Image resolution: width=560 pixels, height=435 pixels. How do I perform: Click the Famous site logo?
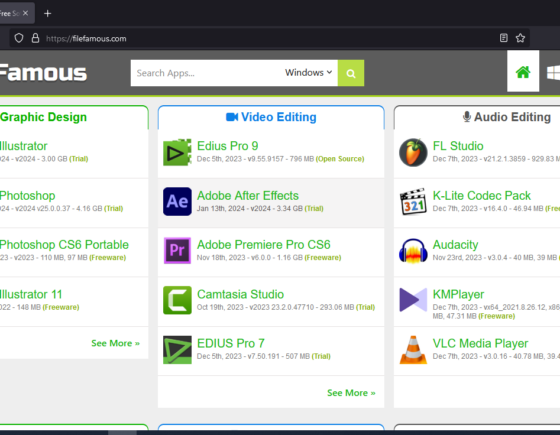(x=43, y=72)
